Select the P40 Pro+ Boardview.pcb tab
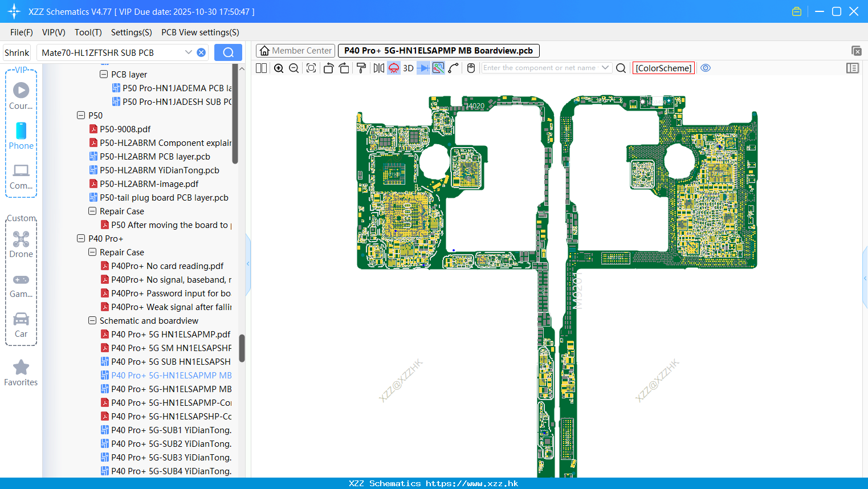 tap(438, 51)
